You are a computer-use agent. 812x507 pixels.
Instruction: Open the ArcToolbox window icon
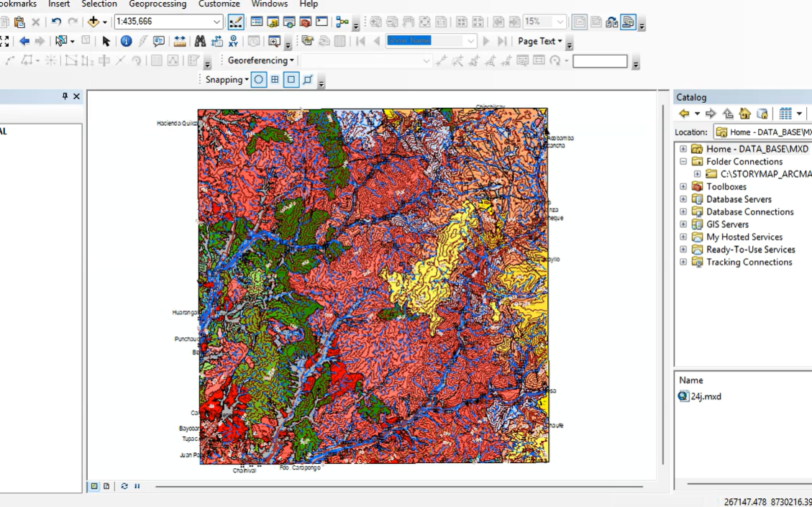point(305,22)
